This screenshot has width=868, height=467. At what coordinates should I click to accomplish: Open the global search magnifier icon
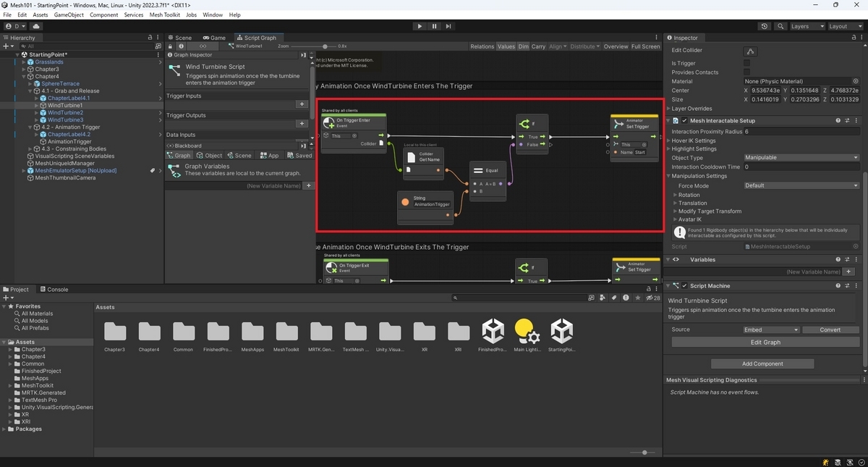[781, 26]
